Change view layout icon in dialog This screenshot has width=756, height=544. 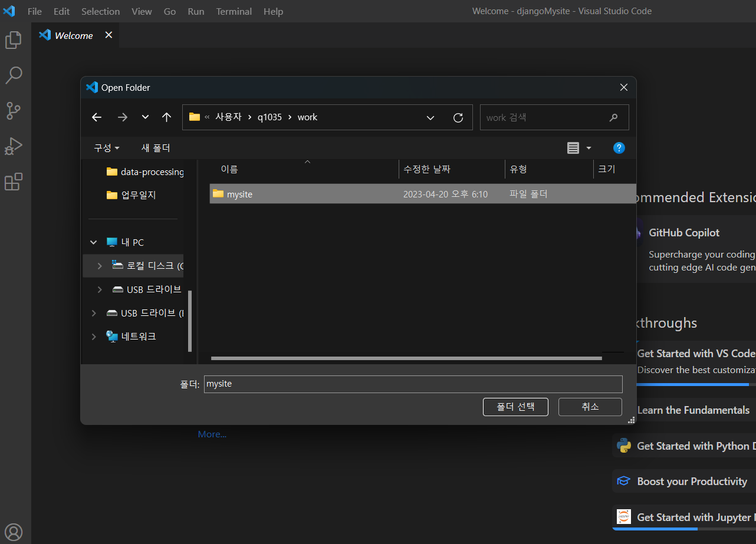[x=573, y=148]
